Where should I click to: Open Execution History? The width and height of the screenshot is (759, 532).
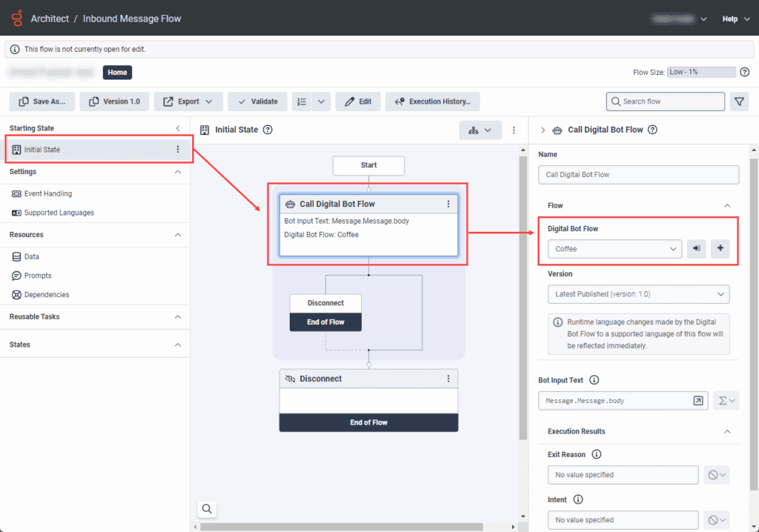(x=433, y=102)
